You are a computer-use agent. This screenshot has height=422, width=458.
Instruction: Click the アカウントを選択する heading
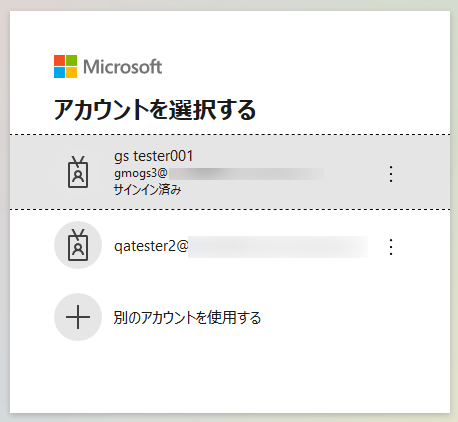(x=155, y=109)
